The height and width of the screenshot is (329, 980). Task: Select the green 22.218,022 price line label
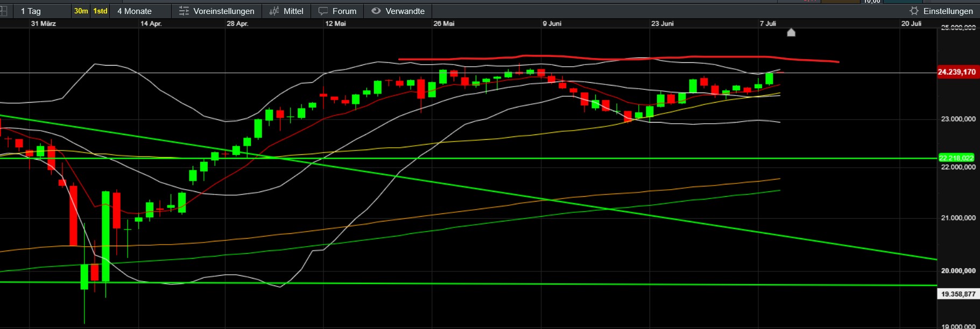[x=956, y=158]
